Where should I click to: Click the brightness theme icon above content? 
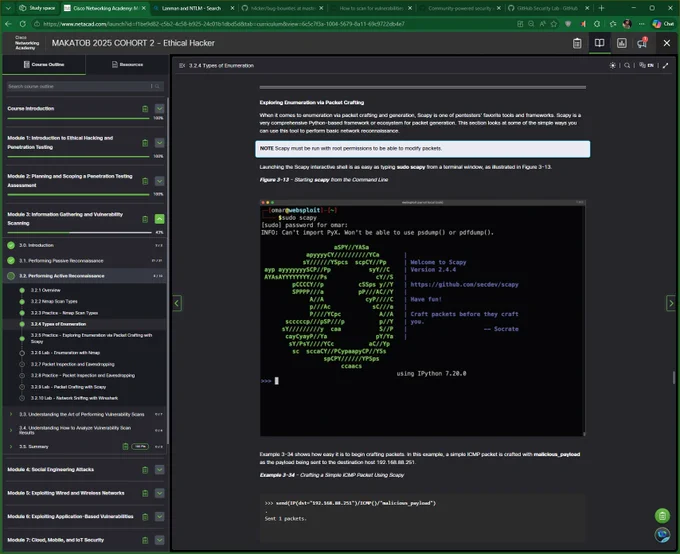pos(612,66)
